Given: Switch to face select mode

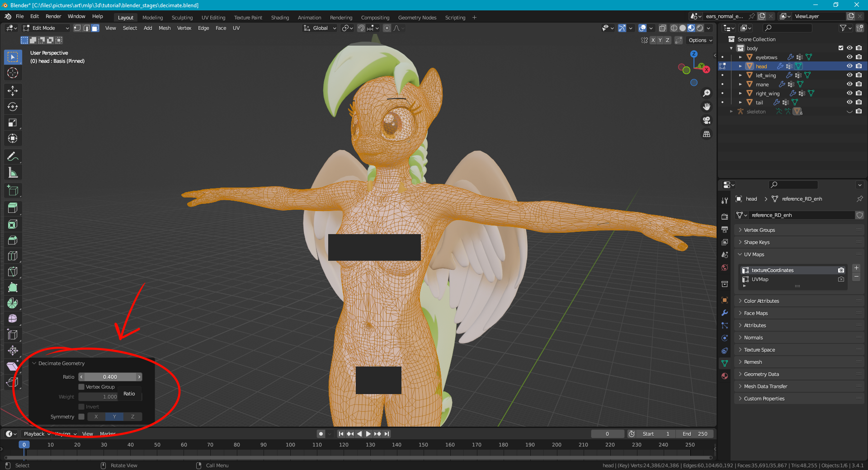Looking at the screenshot, I should point(95,28).
